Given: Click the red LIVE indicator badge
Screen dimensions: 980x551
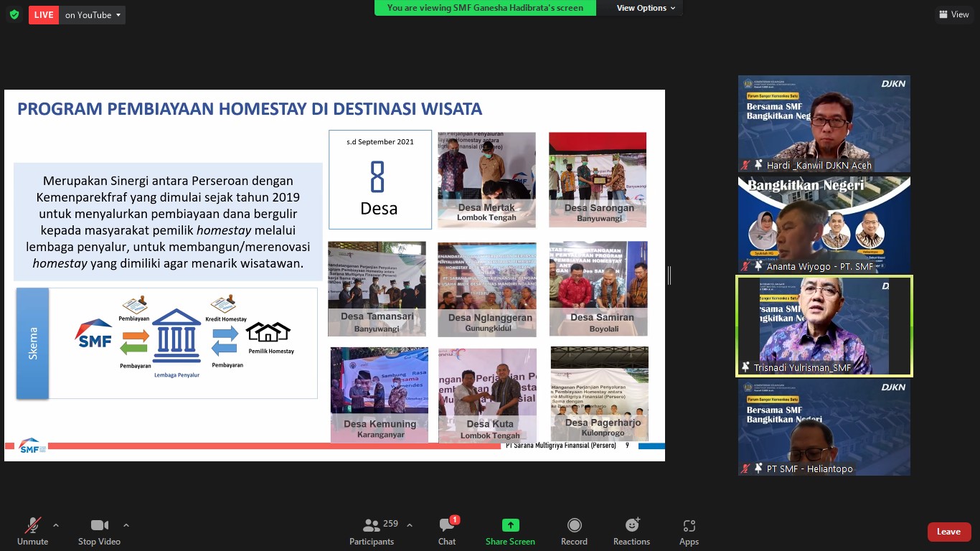Looking at the screenshot, I should [44, 15].
